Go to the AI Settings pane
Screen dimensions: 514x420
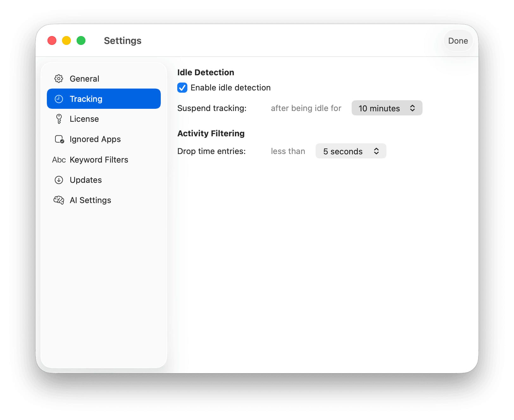[x=90, y=200]
